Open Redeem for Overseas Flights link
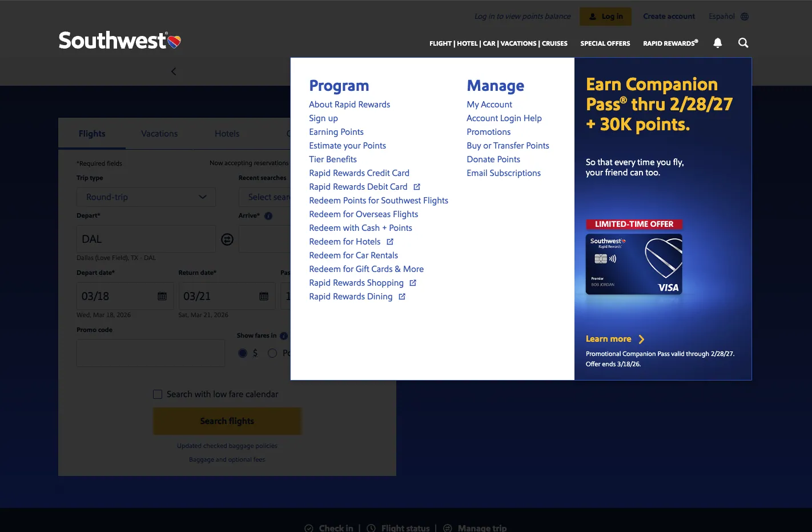 [x=364, y=214]
